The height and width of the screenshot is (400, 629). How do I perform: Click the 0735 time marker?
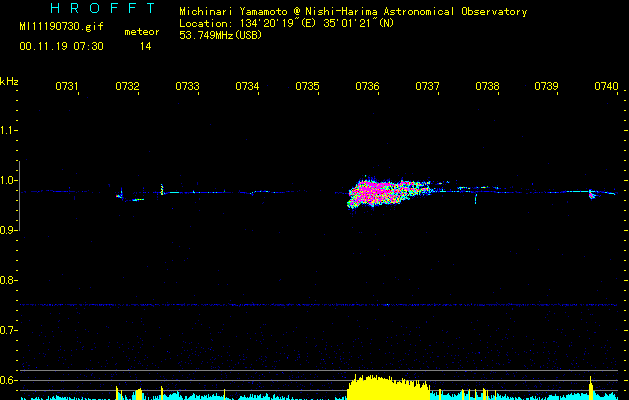(307, 86)
